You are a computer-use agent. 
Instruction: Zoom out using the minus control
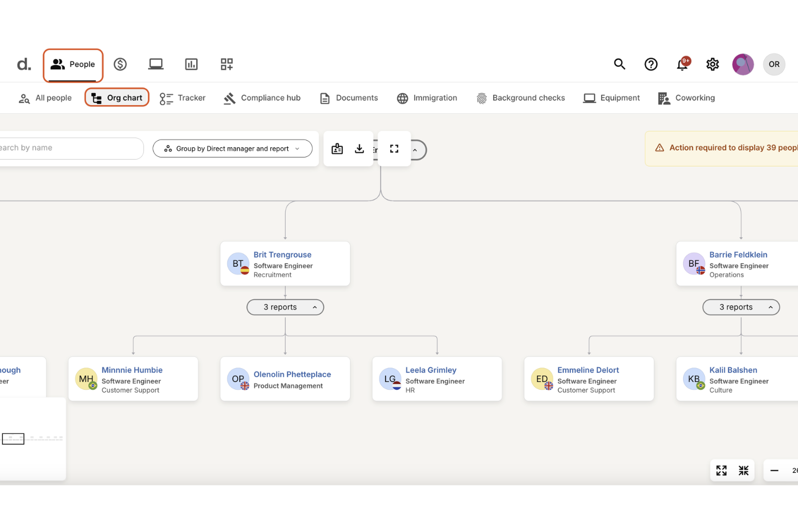(775, 470)
